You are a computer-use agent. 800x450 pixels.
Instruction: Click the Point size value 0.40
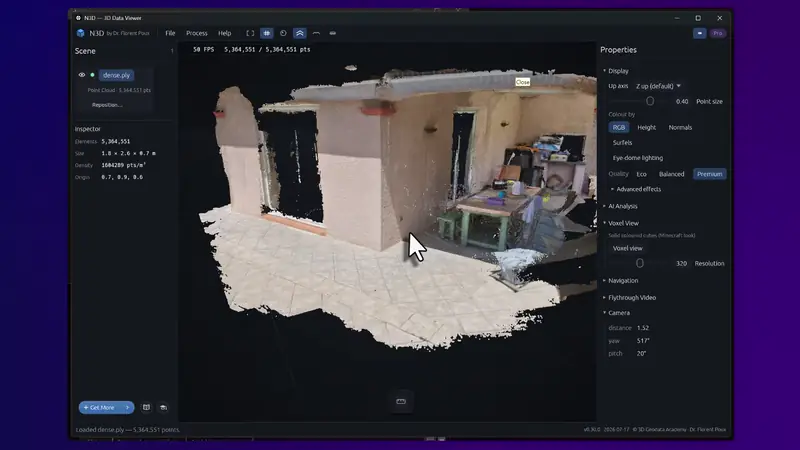[x=682, y=102]
